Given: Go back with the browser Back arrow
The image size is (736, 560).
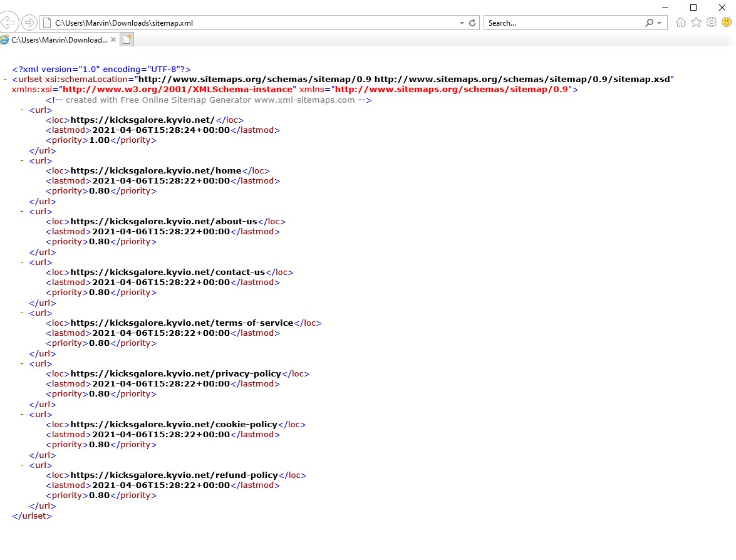Looking at the screenshot, I should click(8, 22).
